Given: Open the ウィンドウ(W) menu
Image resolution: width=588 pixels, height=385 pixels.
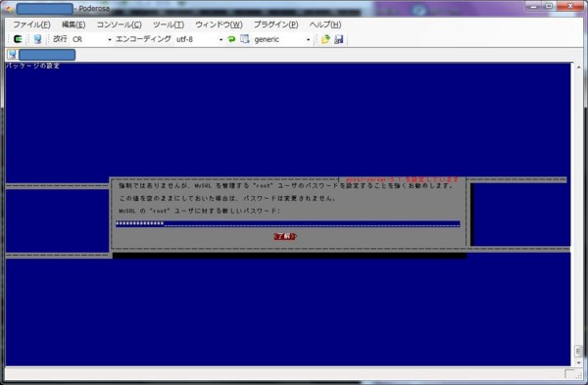Looking at the screenshot, I should [x=219, y=24].
